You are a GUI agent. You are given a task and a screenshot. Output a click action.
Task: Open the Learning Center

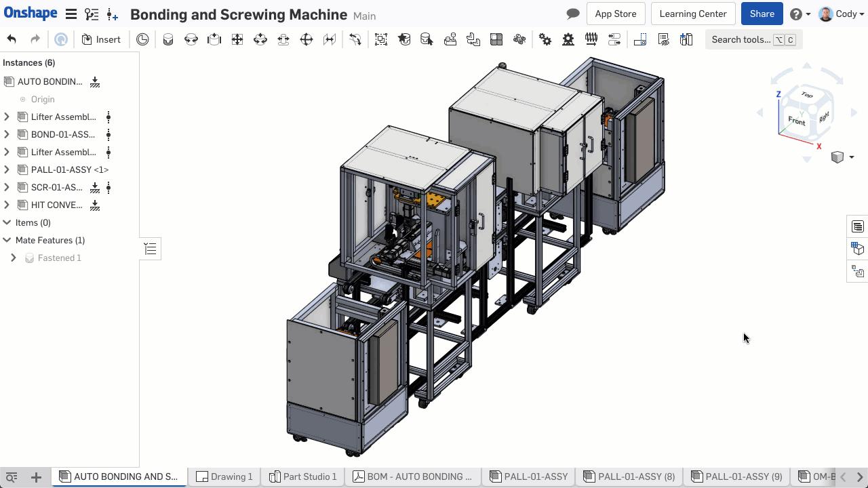[x=692, y=14]
